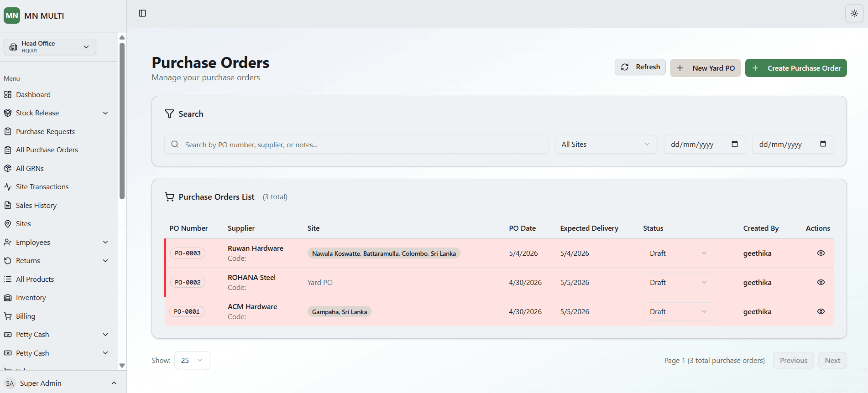
Task: Open the second date field calendar icon
Action: (823, 144)
